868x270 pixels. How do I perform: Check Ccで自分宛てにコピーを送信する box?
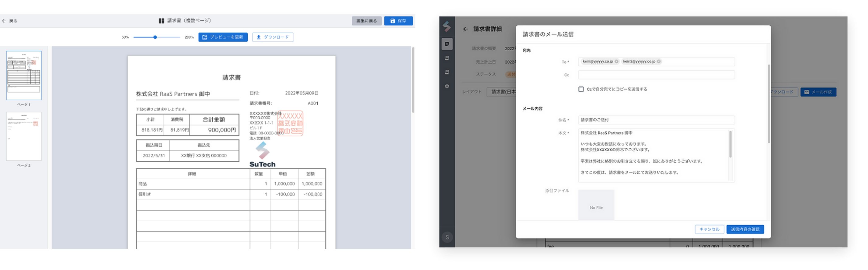(x=581, y=89)
